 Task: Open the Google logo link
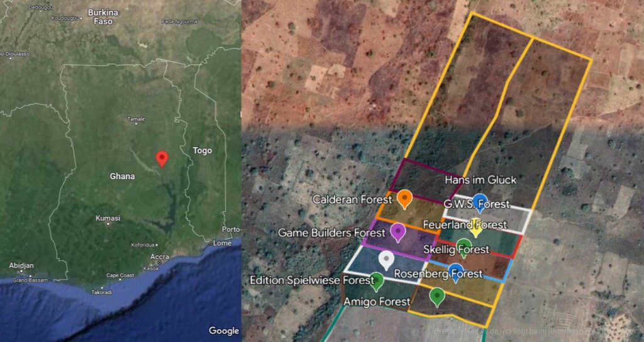coord(224,331)
